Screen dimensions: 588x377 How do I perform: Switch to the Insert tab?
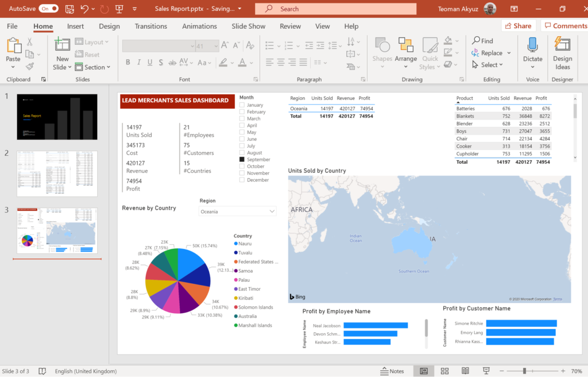[75, 26]
